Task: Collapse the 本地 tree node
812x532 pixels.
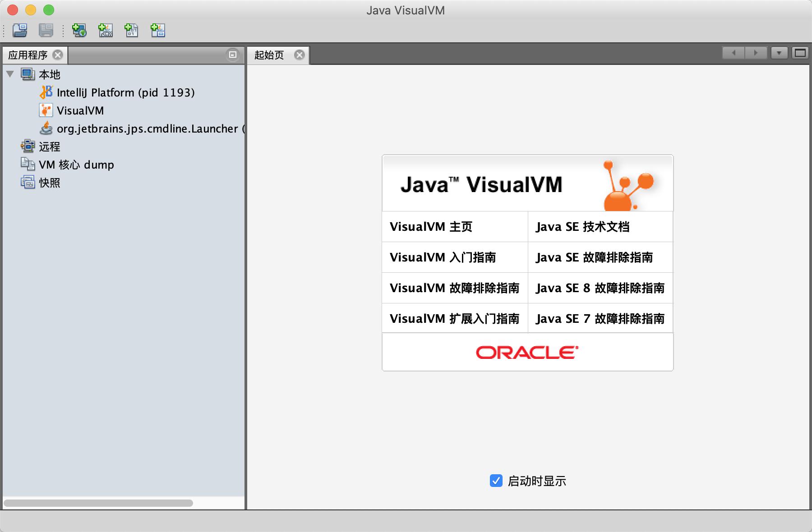Action: point(10,74)
